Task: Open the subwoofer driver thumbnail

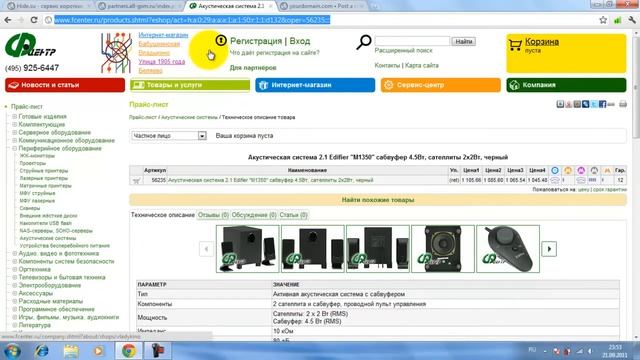Action: click(443, 249)
